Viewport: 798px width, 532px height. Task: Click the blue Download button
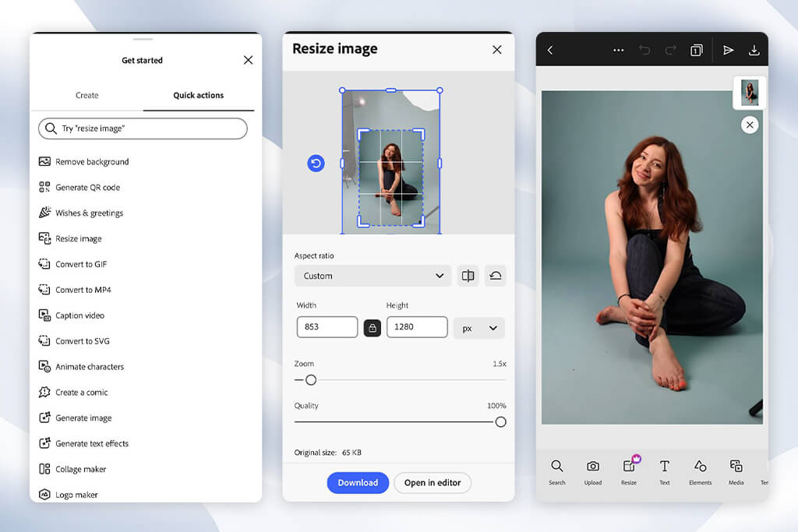[358, 483]
